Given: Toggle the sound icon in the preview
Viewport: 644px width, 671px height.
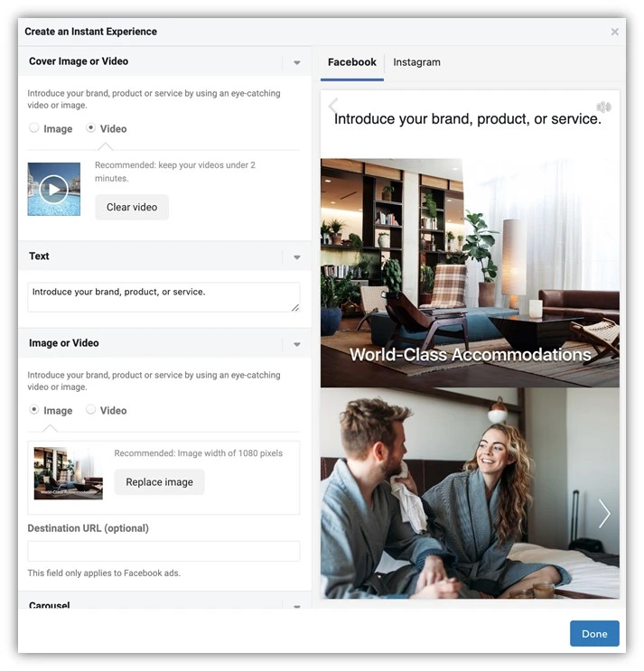Looking at the screenshot, I should pos(603,107).
